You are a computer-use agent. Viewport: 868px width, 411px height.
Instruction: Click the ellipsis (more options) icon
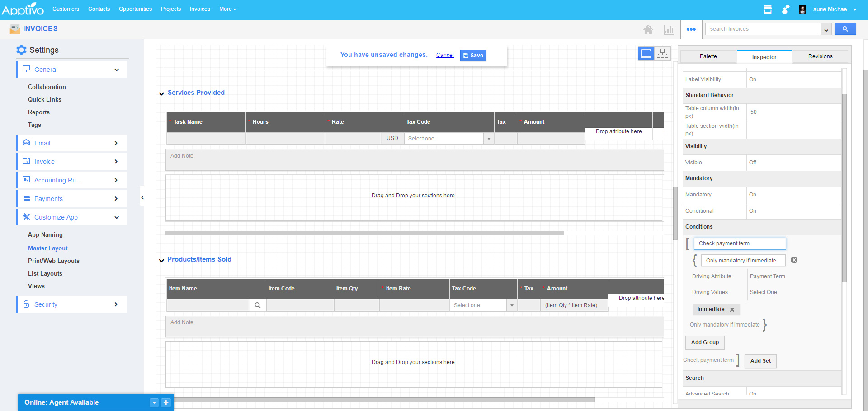pos(691,29)
